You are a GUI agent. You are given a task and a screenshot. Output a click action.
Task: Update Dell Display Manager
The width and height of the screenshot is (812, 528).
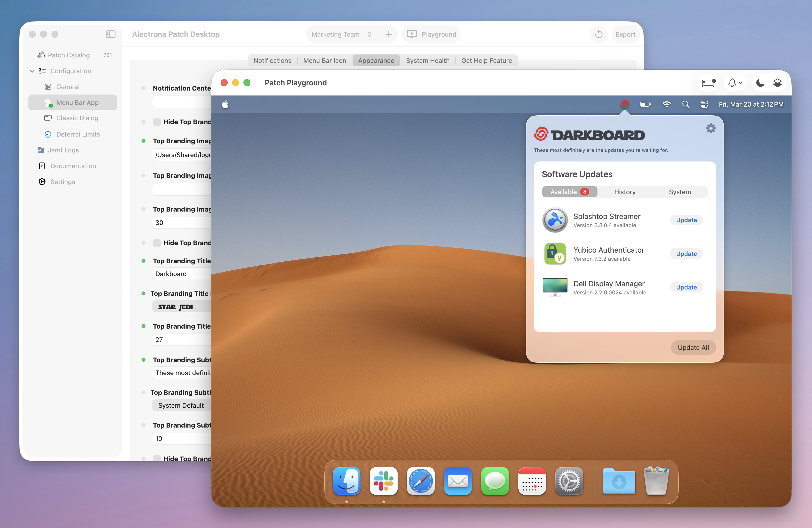(686, 287)
